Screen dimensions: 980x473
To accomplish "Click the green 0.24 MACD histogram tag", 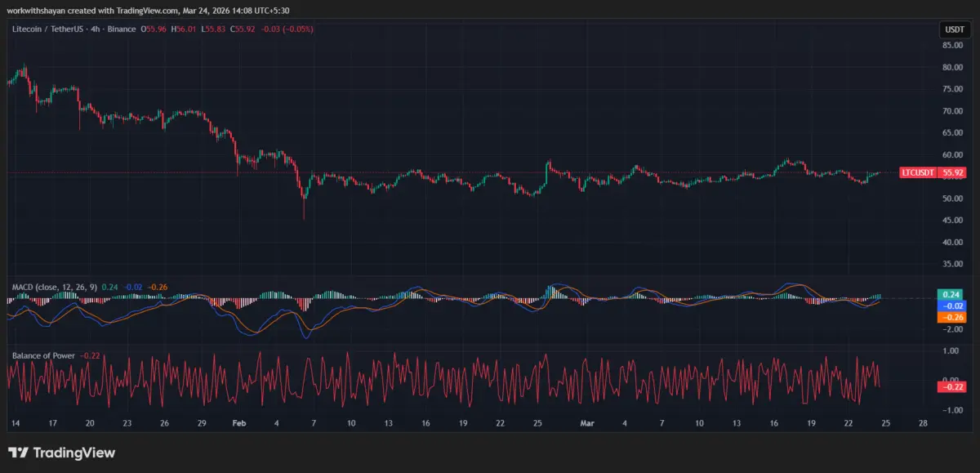I will pos(951,294).
